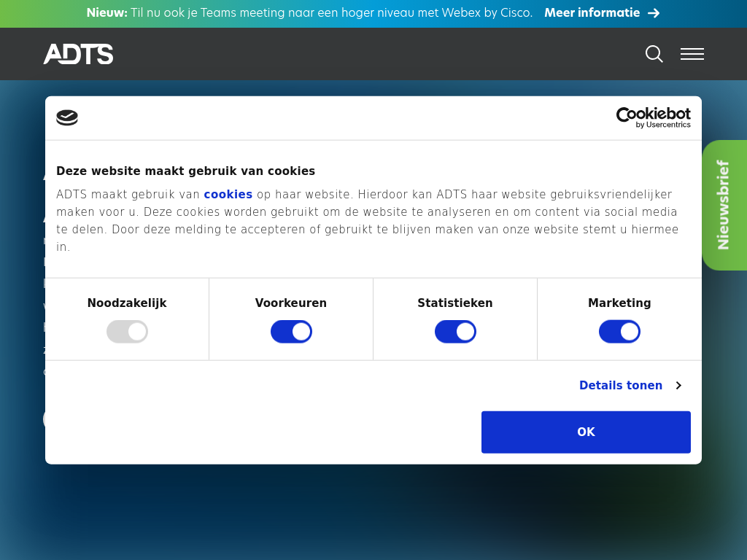Click the Statistieken category label
Viewport: 747px width, 560px height.
[454, 303]
